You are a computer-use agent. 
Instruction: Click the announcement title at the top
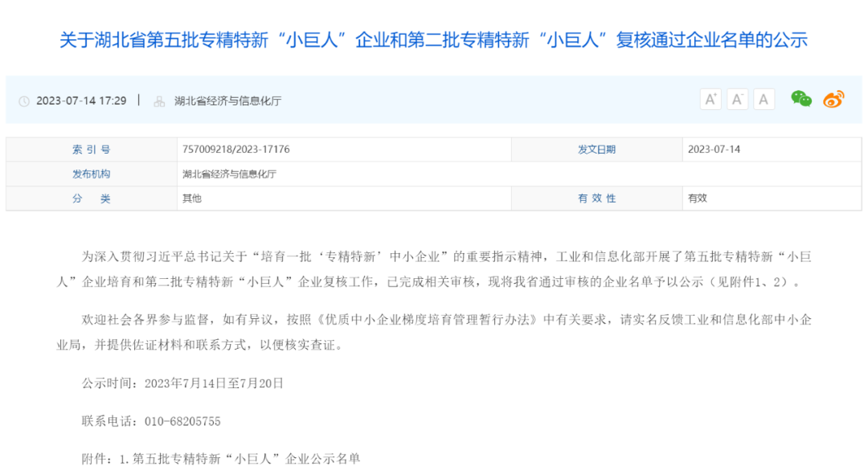point(434,39)
